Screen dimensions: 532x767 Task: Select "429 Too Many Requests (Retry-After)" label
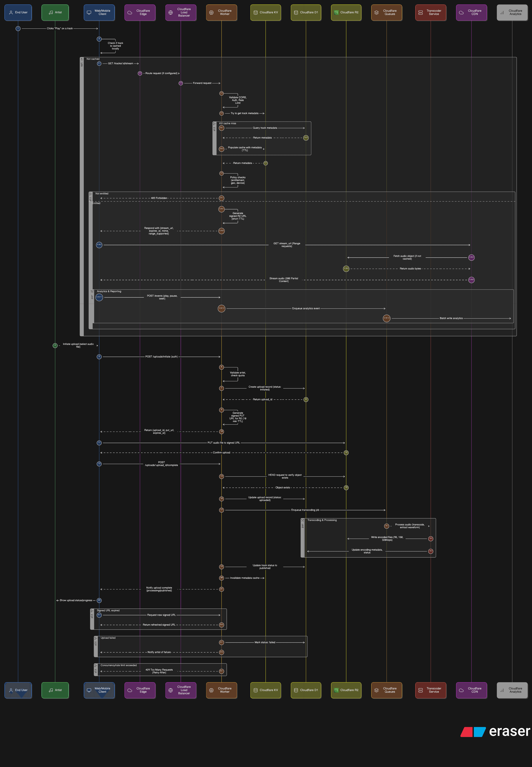coord(159,671)
